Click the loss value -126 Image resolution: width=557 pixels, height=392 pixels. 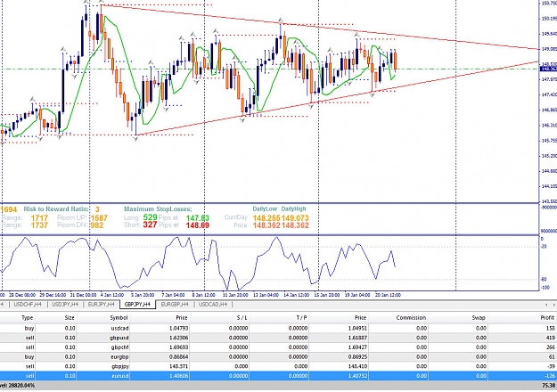550,376
